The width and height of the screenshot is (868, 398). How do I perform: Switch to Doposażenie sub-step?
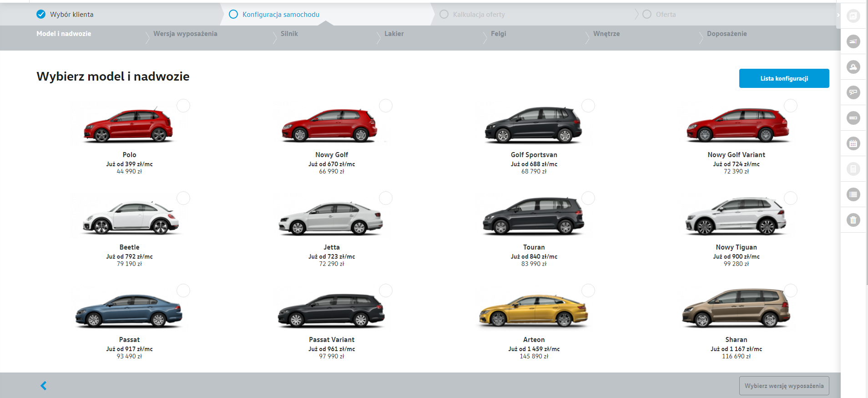click(727, 34)
